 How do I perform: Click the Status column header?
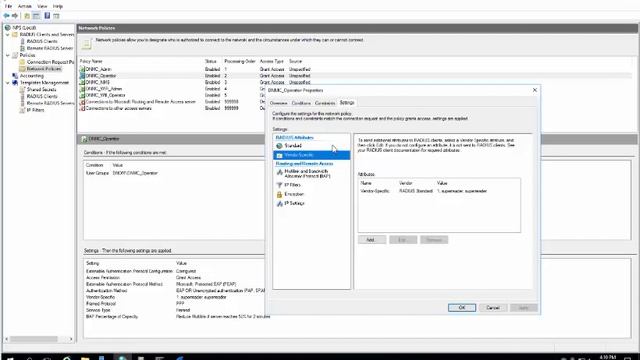click(x=211, y=61)
